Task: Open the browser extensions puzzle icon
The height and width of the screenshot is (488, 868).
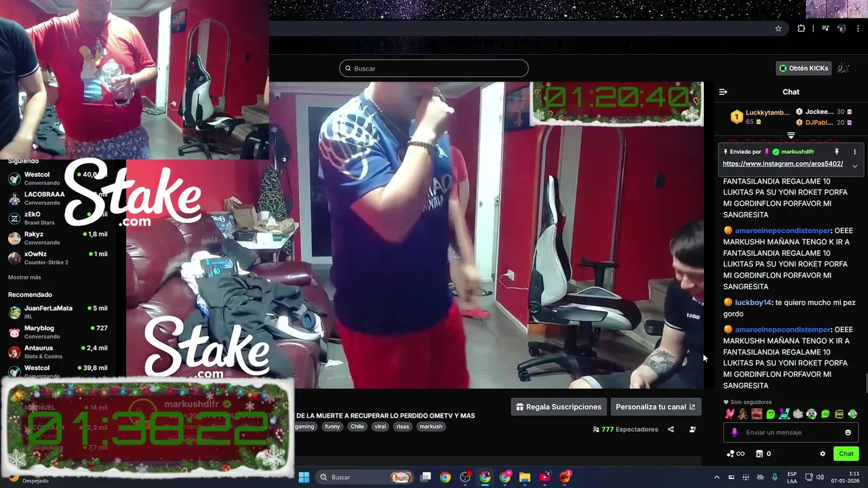Action: [x=802, y=28]
